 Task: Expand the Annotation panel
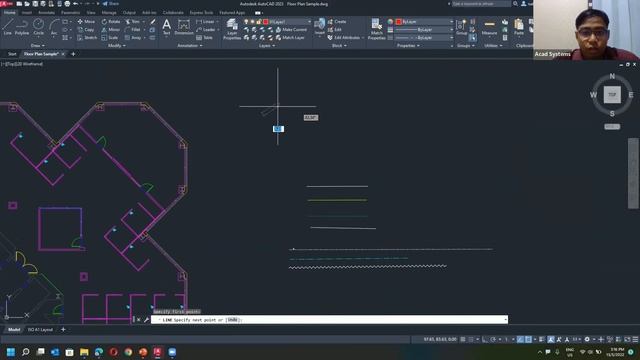point(190,46)
